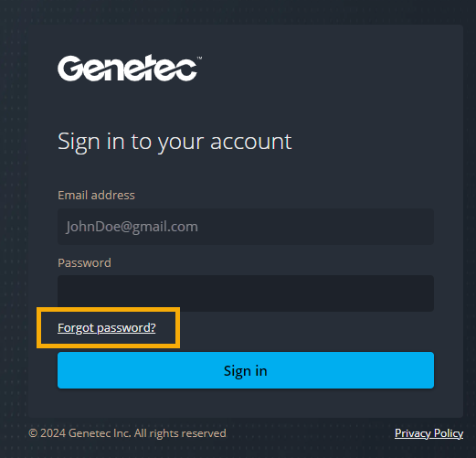Screen dimensions: 476x458
Task: Click the Email address label
Action: (96, 196)
